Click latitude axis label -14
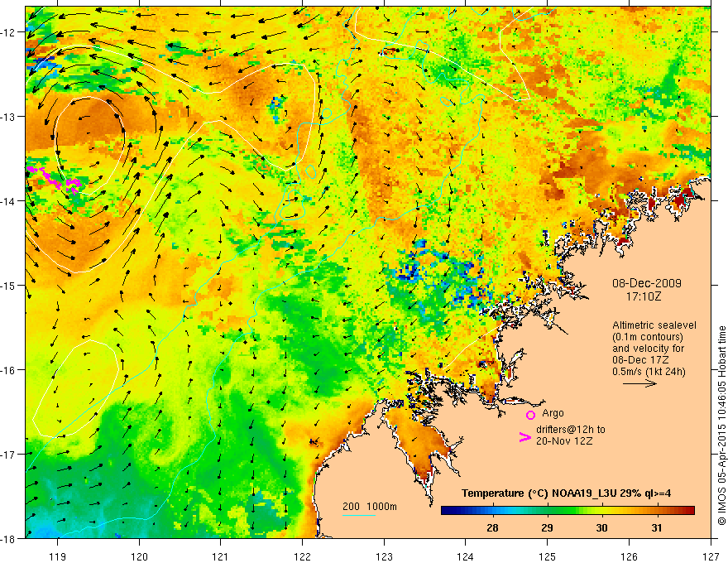This screenshot has height=563, width=728. [9, 201]
